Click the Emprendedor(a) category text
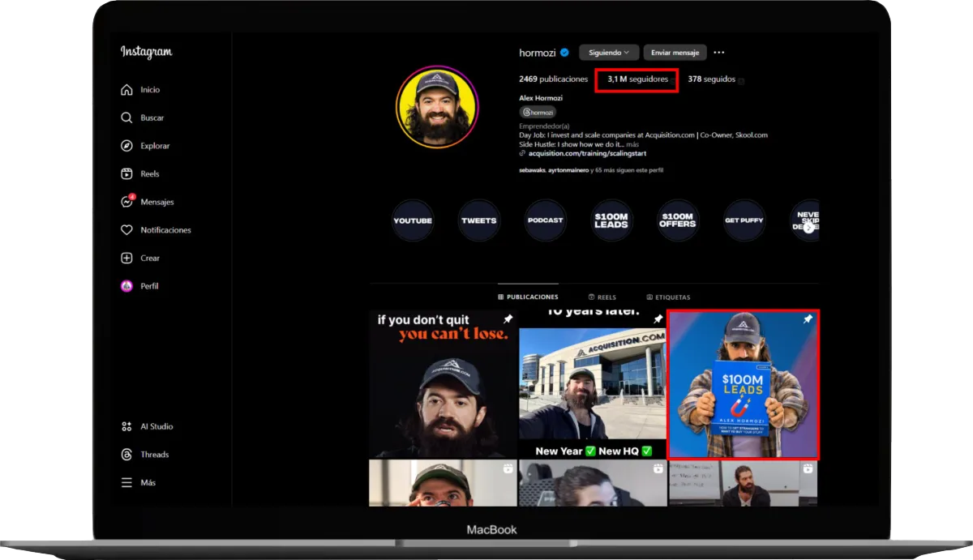 coord(544,126)
